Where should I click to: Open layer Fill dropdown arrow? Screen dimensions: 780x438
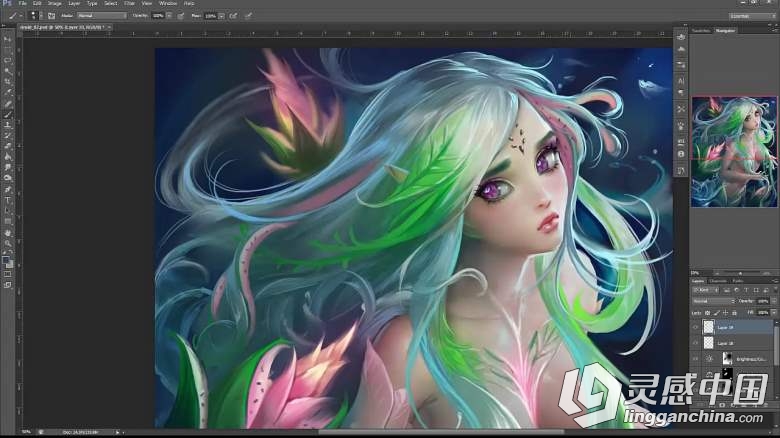click(x=774, y=313)
